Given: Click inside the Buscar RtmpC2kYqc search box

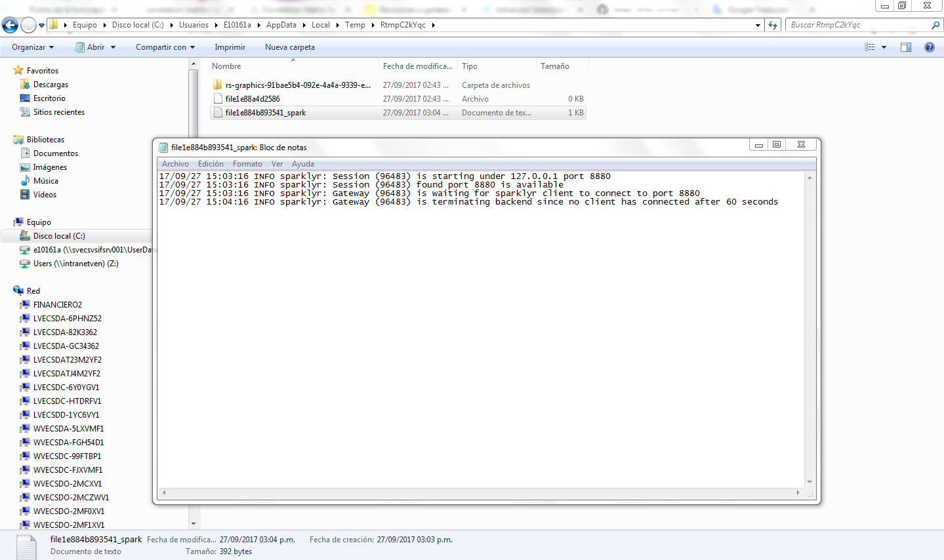Looking at the screenshot, I should click(x=853, y=24).
